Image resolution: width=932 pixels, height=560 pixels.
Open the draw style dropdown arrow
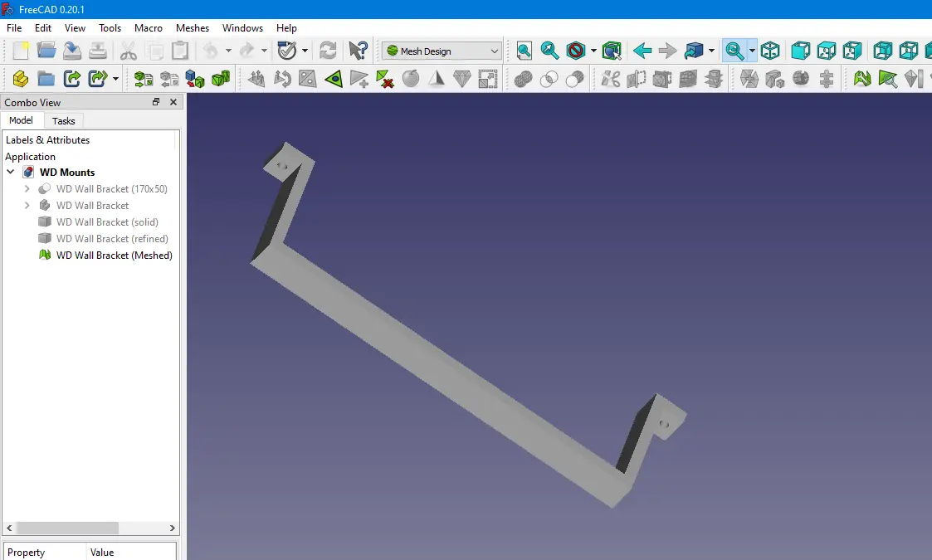[x=593, y=51]
